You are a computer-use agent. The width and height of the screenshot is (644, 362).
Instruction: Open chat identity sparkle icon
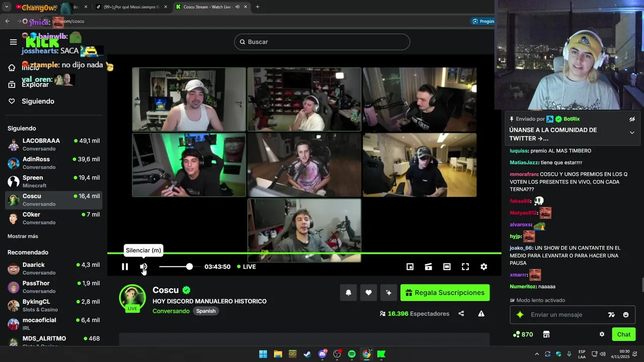click(x=520, y=315)
